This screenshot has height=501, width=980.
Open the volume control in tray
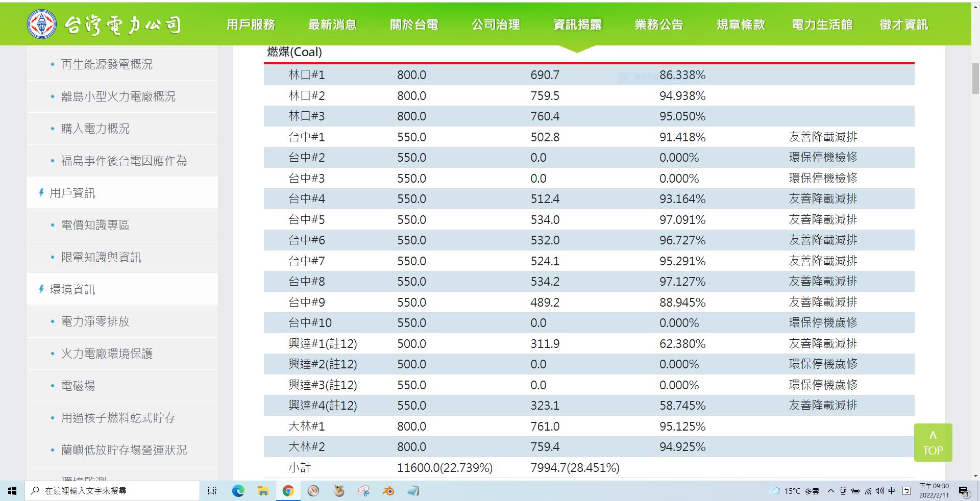click(879, 491)
